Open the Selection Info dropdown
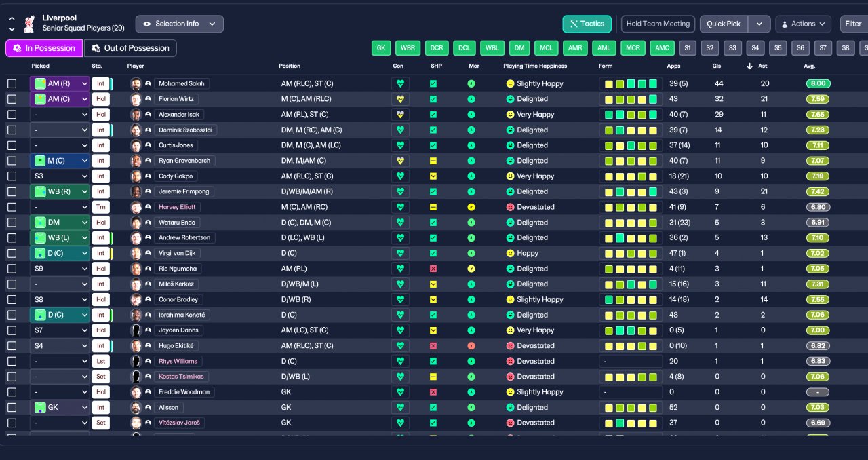Image resolution: width=868 pixels, height=460 pixels. (x=179, y=24)
